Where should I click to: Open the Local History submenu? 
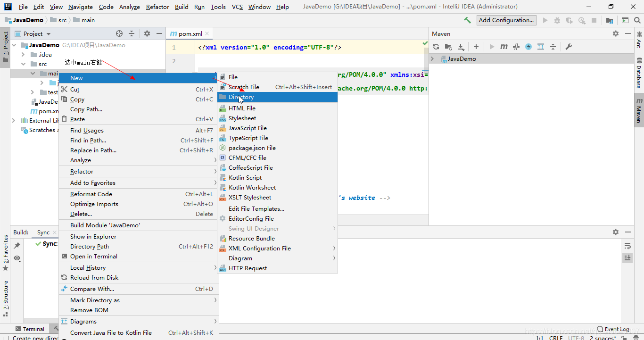click(138, 267)
